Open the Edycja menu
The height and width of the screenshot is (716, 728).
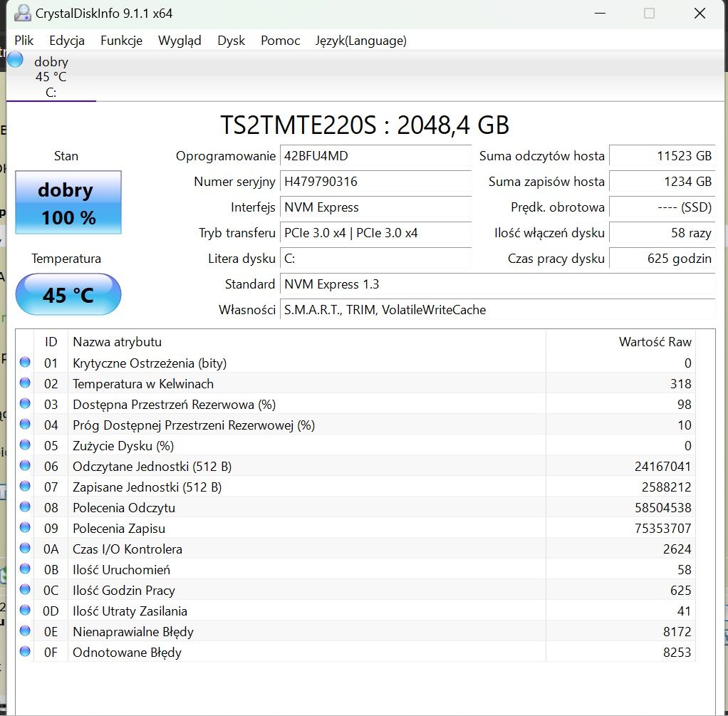tap(67, 41)
